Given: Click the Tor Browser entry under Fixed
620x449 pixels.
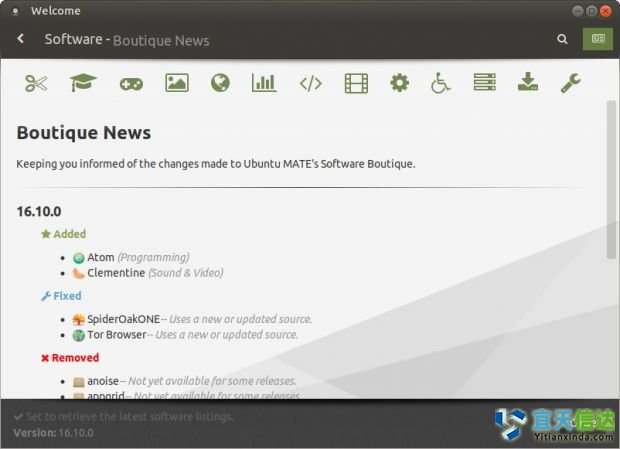Looking at the screenshot, I should click(116, 334).
